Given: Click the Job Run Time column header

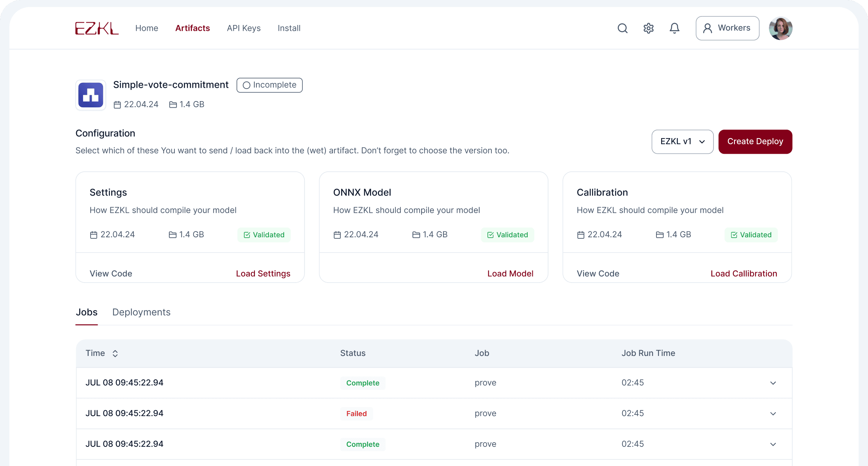Looking at the screenshot, I should coord(648,353).
